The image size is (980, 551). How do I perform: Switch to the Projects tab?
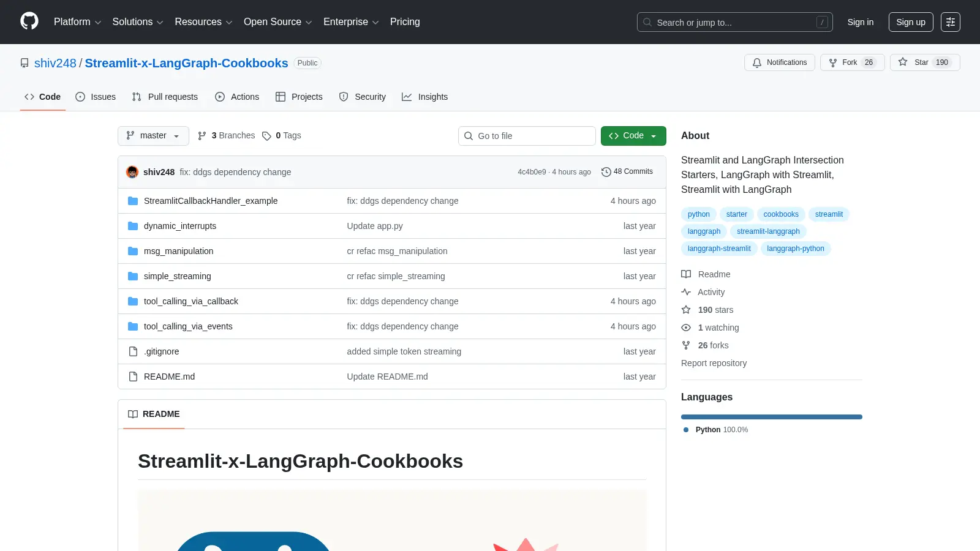(299, 97)
